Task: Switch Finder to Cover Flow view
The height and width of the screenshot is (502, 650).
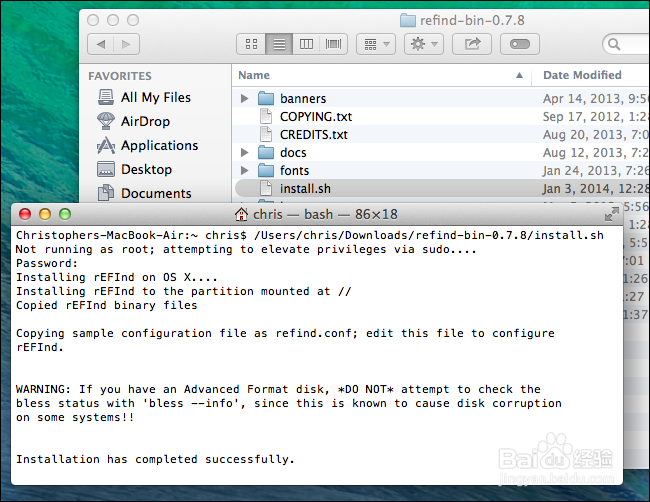Action: [333, 44]
